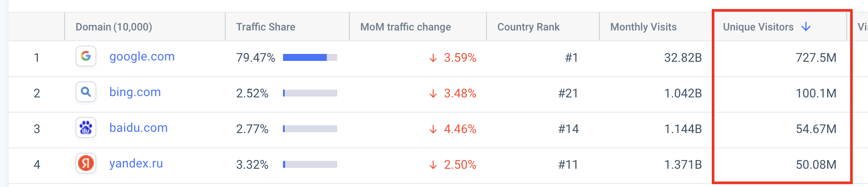Click yandex.ru's red down-arrow change icon

click(433, 165)
